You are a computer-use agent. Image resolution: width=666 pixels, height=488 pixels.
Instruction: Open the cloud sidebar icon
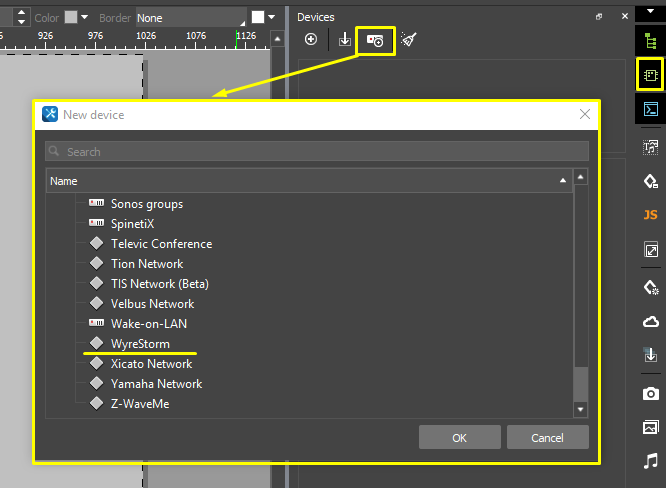click(x=651, y=321)
